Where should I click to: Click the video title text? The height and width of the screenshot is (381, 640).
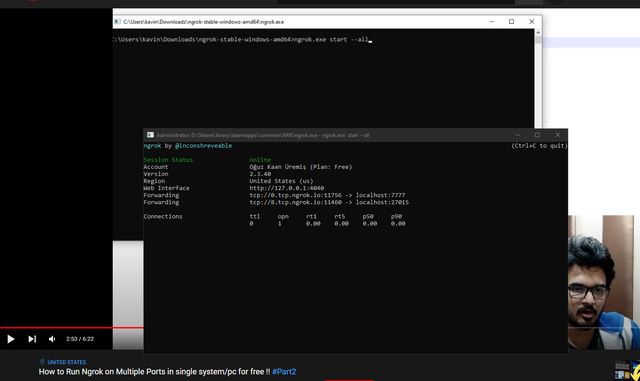pos(154,372)
